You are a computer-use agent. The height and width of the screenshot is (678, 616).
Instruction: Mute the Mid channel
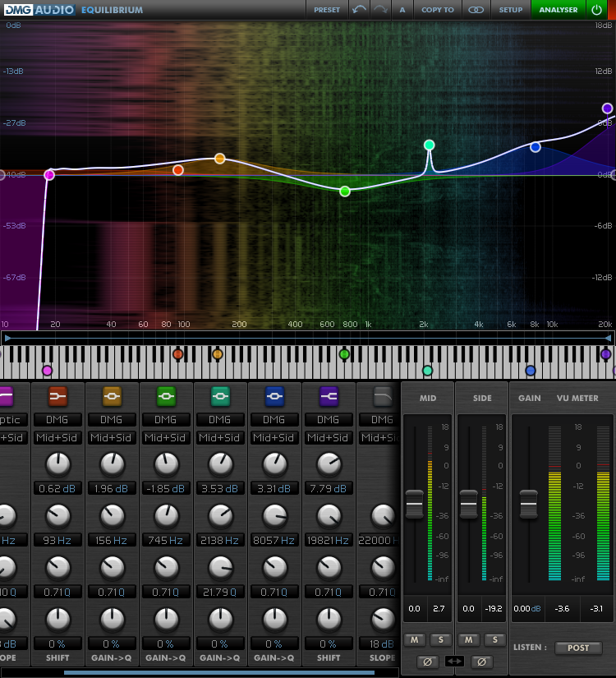(x=416, y=639)
